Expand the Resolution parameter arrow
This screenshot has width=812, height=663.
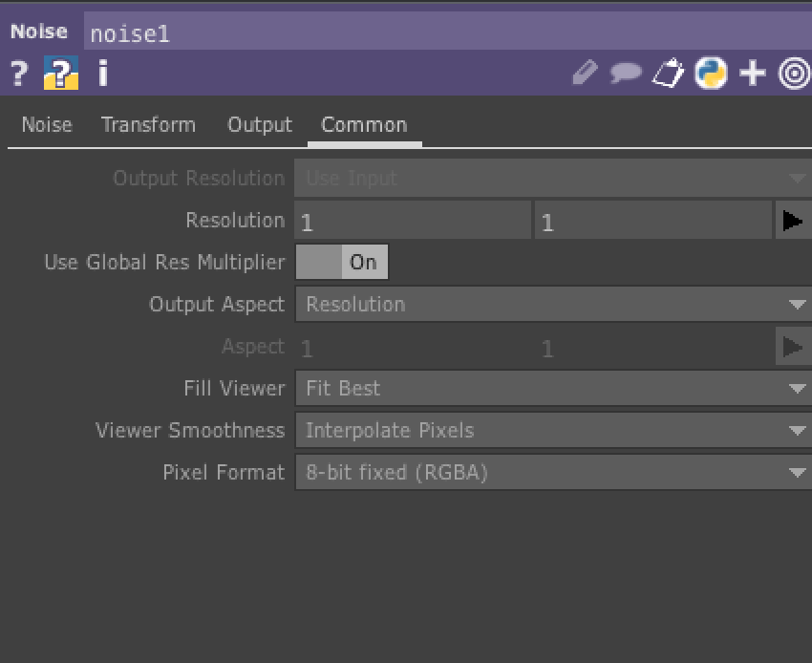(792, 221)
